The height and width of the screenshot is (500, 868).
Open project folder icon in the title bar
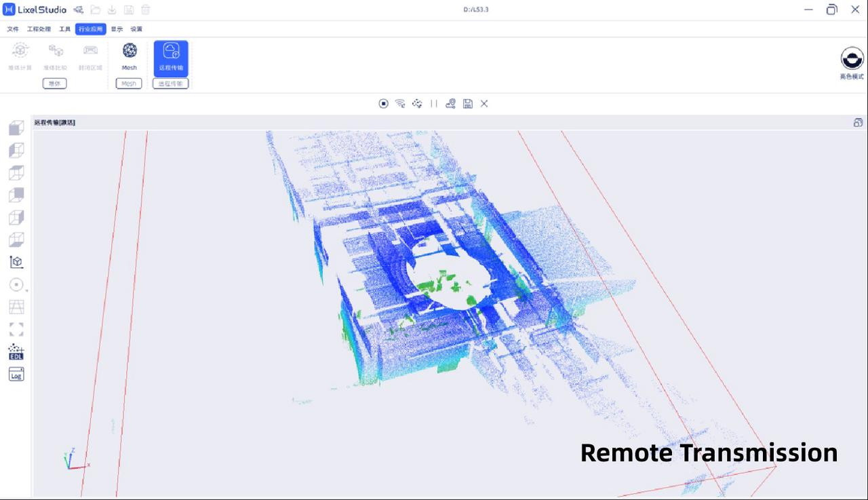coord(96,9)
